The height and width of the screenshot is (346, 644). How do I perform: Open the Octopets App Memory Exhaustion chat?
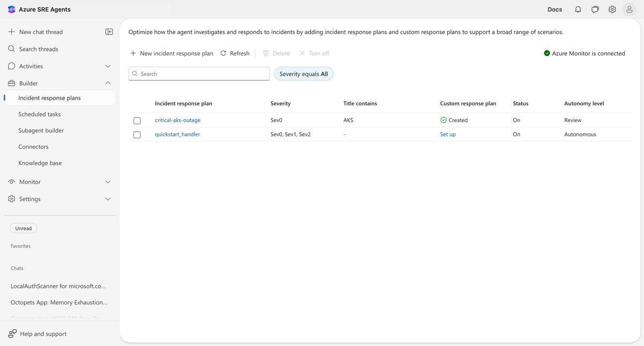[x=59, y=302]
